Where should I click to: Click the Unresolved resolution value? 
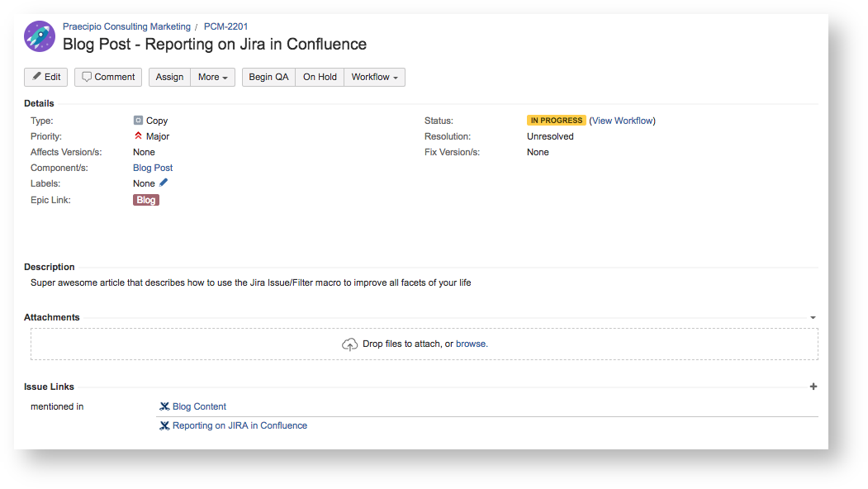click(x=550, y=136)
